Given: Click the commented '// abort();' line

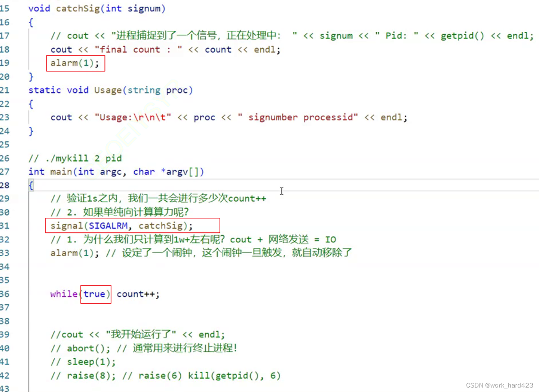Looking at the screenshot, I should [x=144, y=348].
